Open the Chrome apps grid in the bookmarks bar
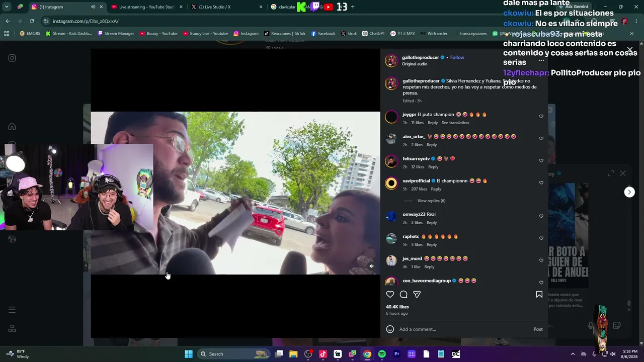Viewport: 644px width, 362px height. (7, 34)
